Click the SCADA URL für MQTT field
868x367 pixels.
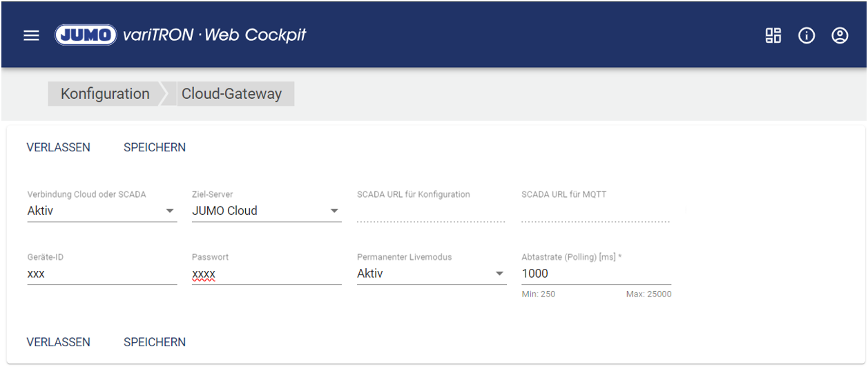point(595,211)
